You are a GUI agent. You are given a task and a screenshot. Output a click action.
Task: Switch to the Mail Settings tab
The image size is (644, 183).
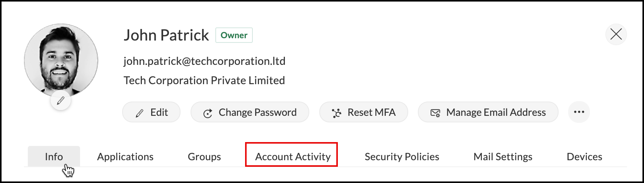[503, 157]
